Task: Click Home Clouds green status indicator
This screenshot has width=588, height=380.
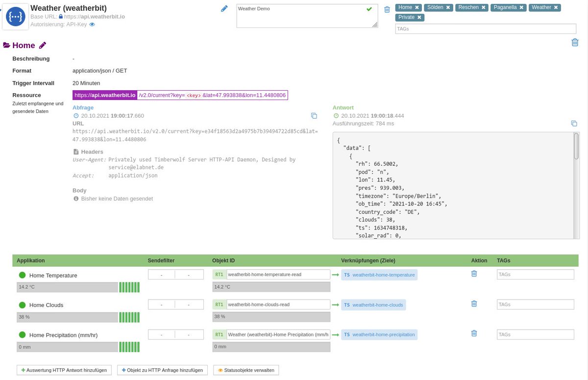Action: [x=22, y=305]
